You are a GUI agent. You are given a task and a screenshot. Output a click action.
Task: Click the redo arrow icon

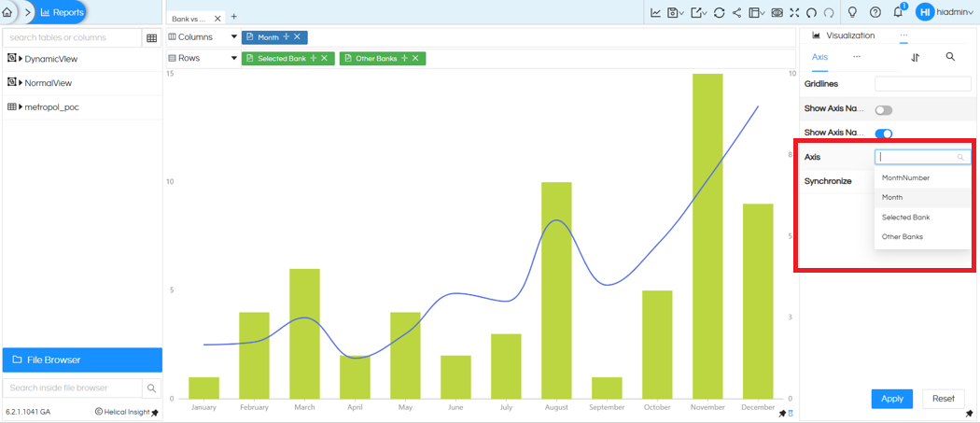point(829,12)
